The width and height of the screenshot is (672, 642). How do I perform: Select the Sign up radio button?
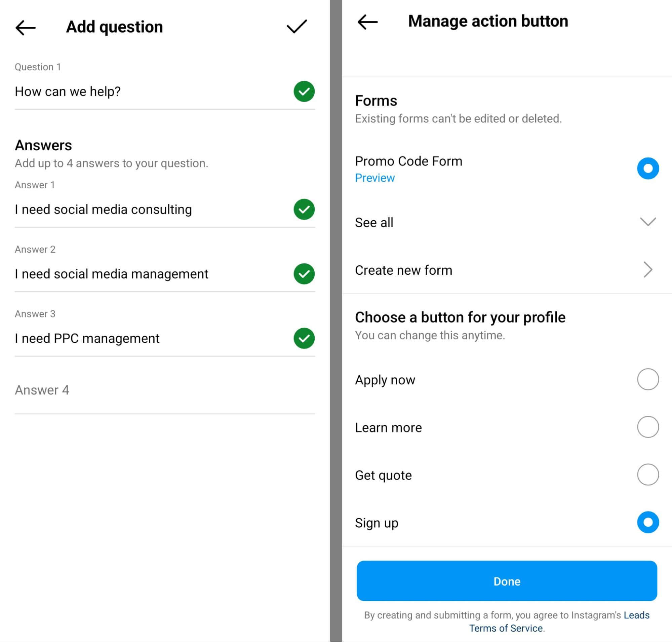[x=648, y=523]
